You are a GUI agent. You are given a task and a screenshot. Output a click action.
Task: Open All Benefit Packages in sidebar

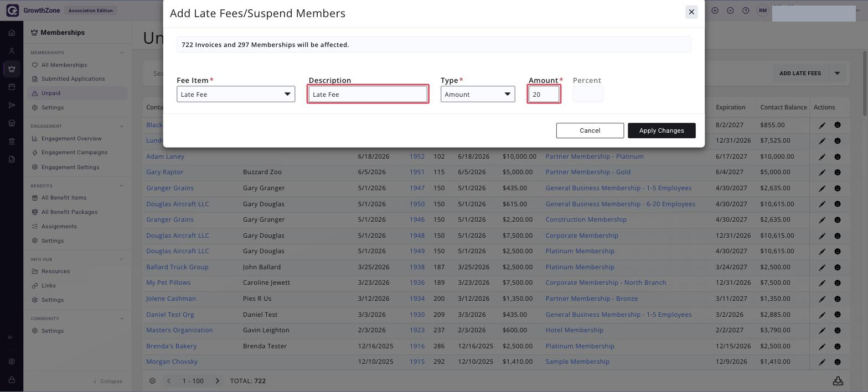(69, 212)
